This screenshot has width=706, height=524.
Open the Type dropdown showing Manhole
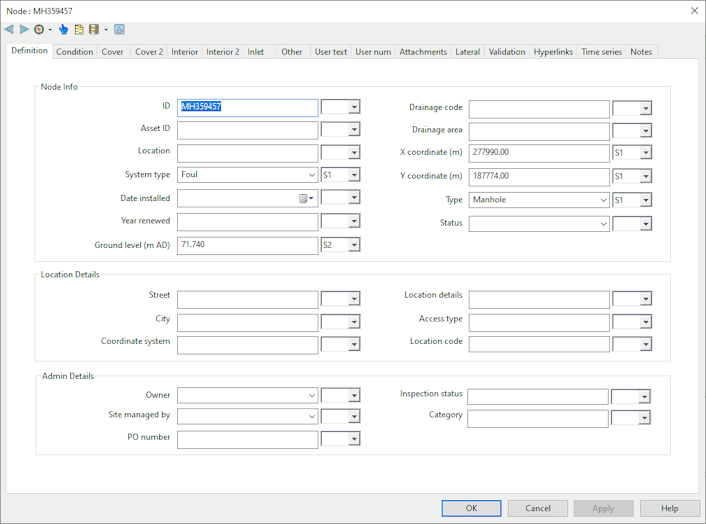(x=603, y=200)
